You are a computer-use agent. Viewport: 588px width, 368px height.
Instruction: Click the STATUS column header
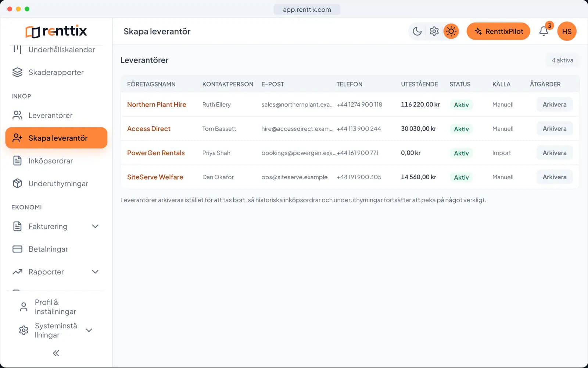pos(460,84)
